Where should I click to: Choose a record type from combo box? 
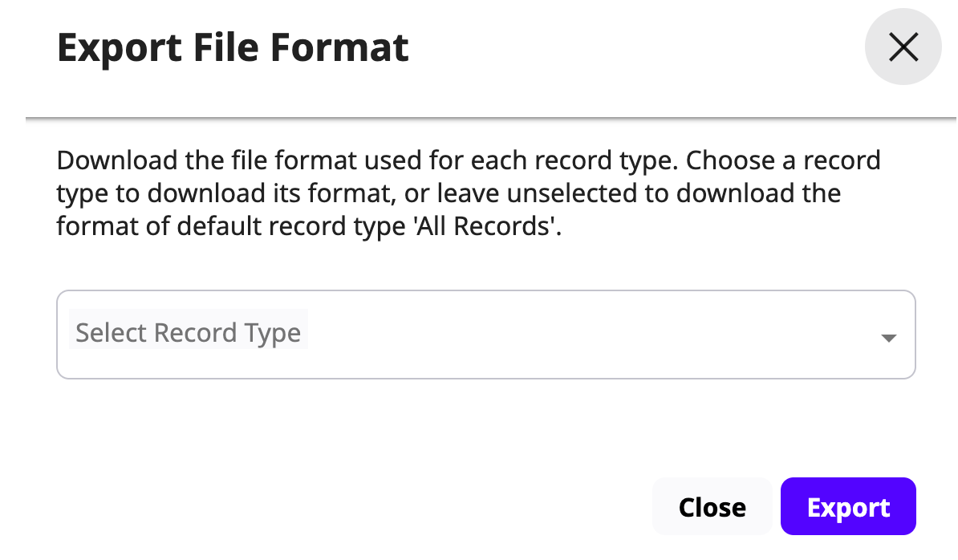[x=485, y=334]
